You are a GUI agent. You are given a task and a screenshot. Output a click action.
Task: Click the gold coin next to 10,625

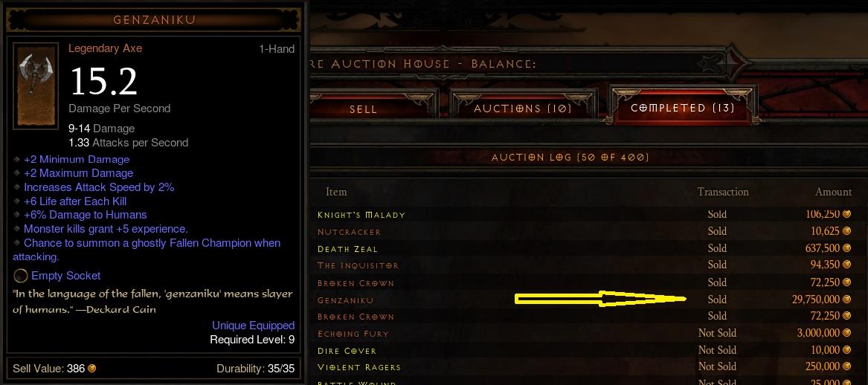[846, 231]
